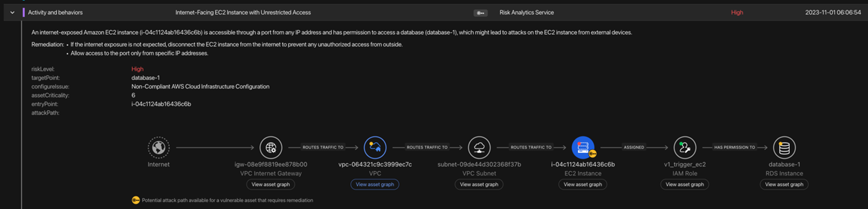The image size is (868, 209).
Task: Select the VPC Internet Gateway node icon
Action: [x=271, y=147]
